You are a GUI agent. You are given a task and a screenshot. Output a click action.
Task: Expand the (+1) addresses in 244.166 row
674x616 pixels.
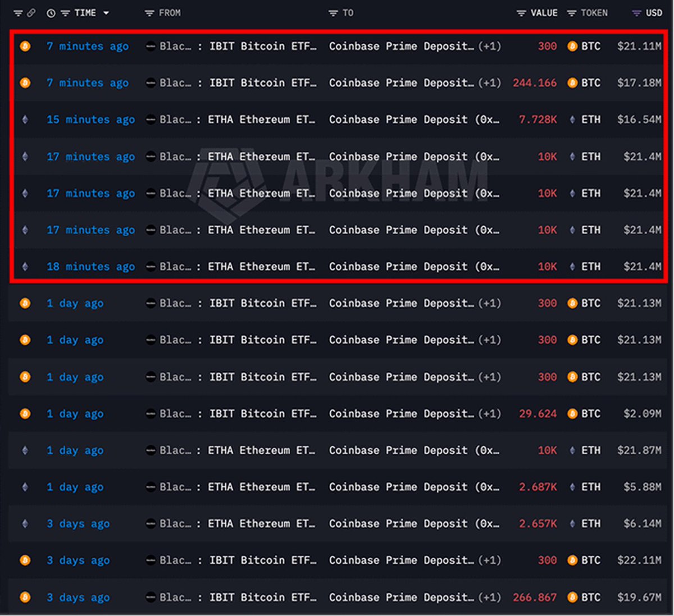point(489,83)
